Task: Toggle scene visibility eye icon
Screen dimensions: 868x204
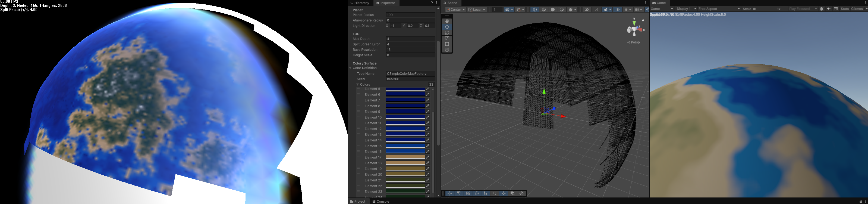Action: click(618, 10)
